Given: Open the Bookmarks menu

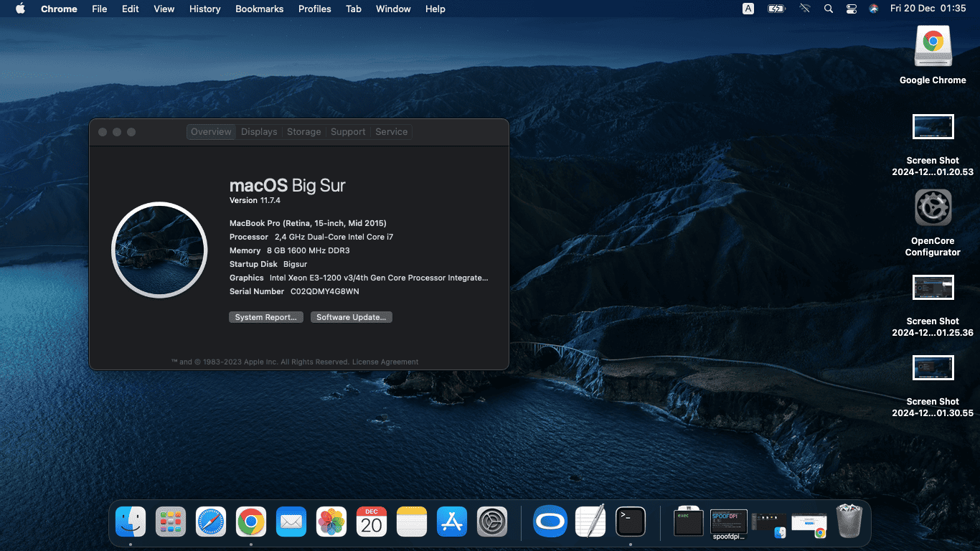Looking at the screenshot, I should [x=259, y=9].
